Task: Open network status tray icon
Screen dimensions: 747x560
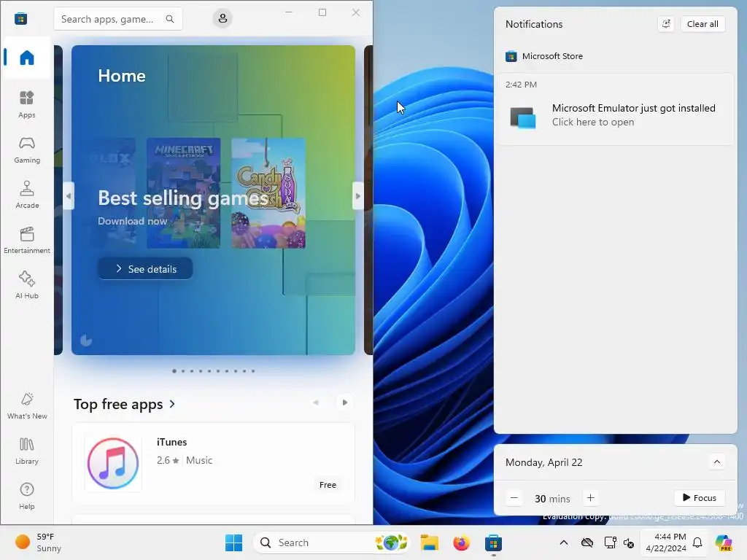Action: [610, 542]
